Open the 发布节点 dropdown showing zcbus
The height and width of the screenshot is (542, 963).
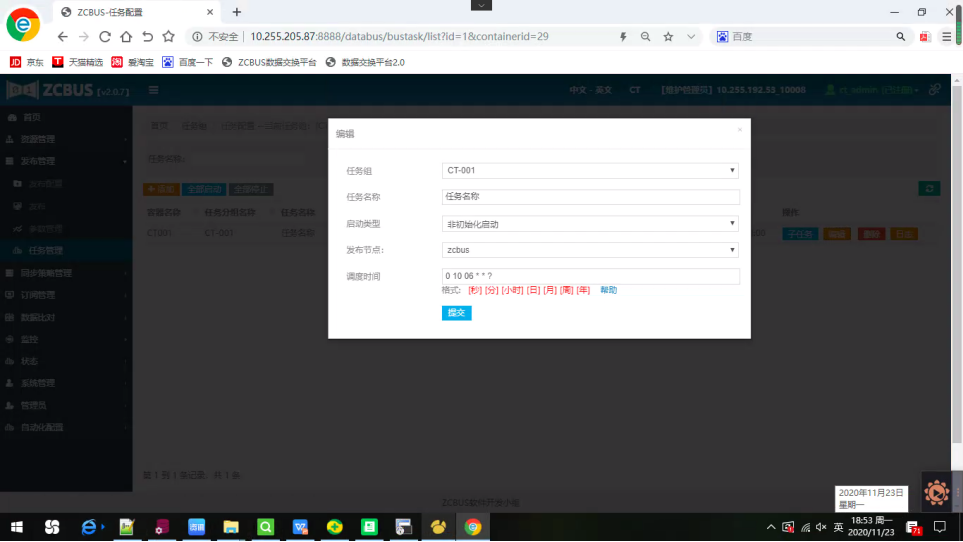tap(590, 250)
